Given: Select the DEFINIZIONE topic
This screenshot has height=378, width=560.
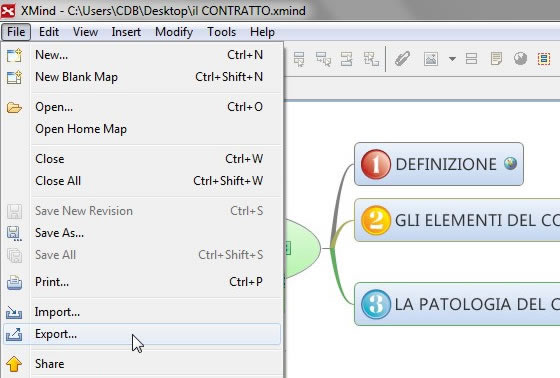Looking at the screenshot, I should point(439,164).
